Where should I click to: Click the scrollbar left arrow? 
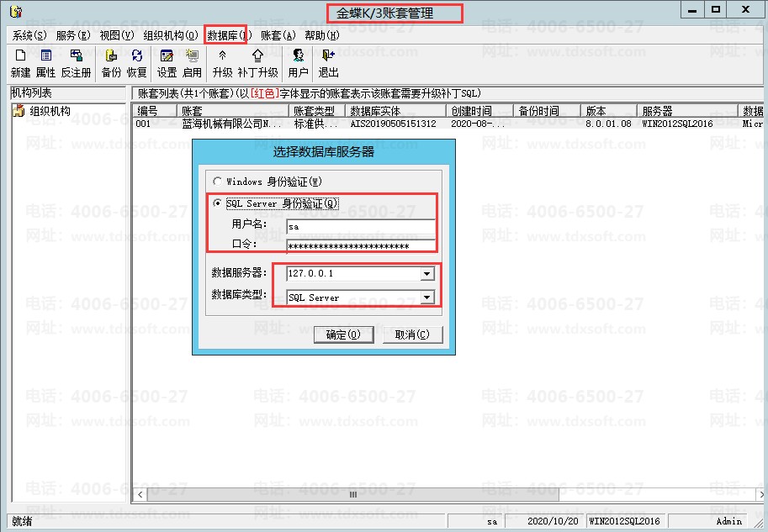140,495
